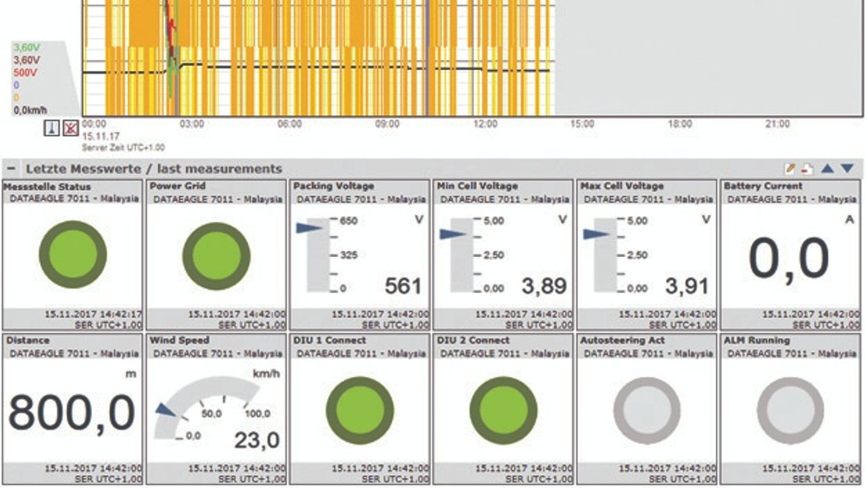Click the Power Grid green indicator
868x488 pixels.
216,255
